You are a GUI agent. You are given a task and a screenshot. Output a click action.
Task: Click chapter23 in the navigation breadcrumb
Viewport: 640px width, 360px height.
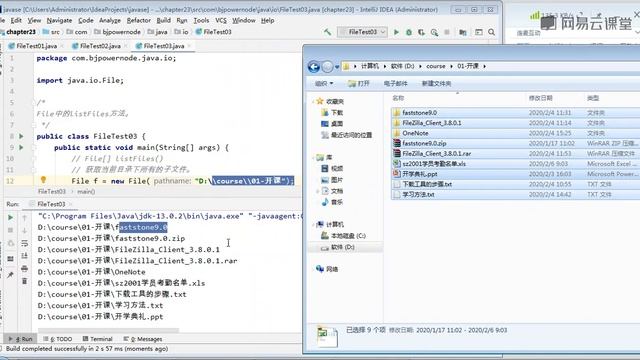[x=20, y=32]
